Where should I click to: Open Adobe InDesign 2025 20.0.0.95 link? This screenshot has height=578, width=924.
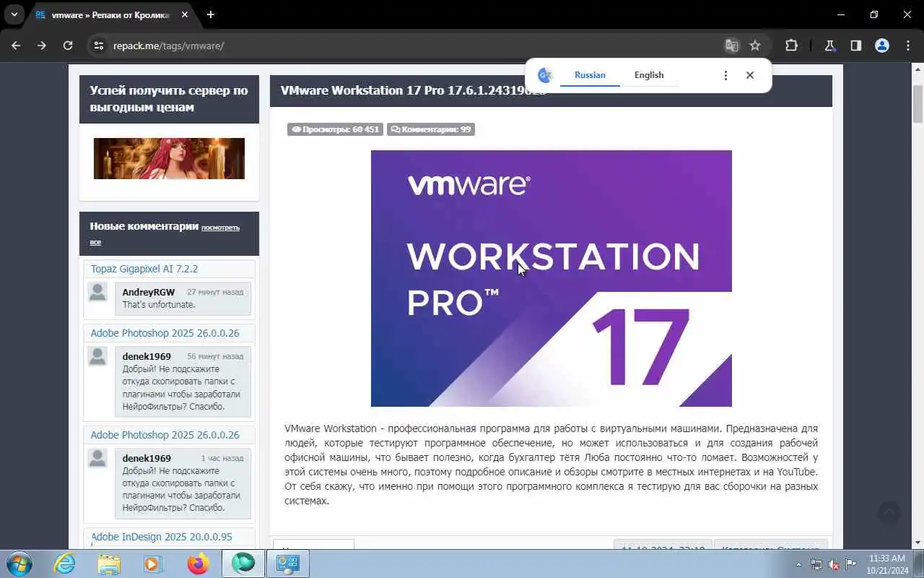pyautogui.click(x=162, y=537)
